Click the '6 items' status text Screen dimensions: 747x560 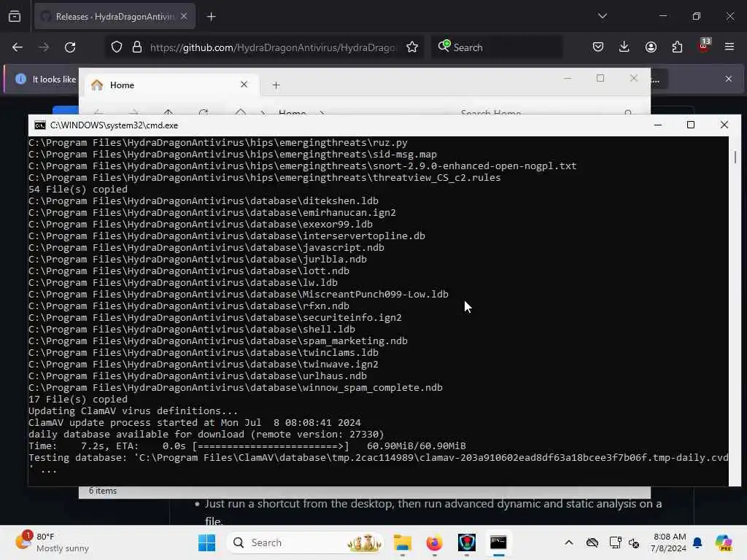pos(102,491)
